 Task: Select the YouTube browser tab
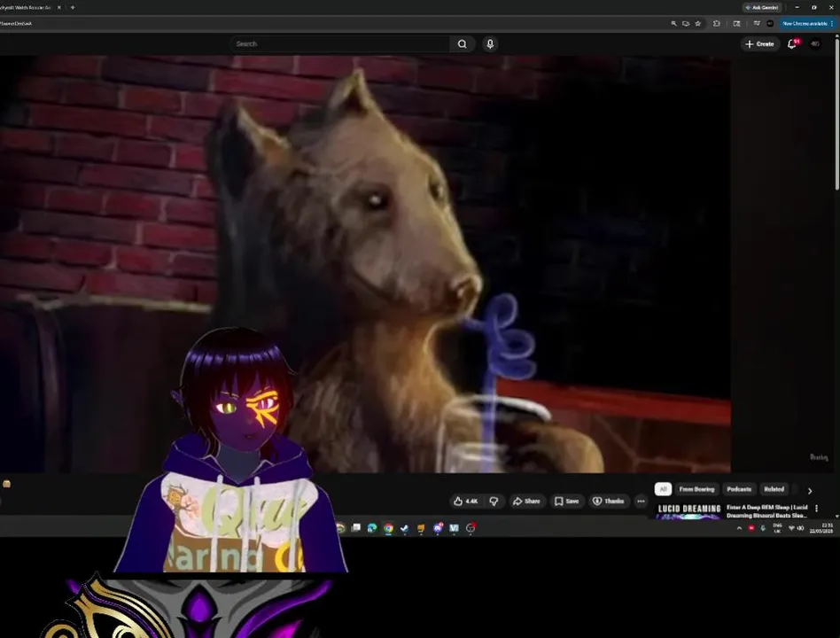(27, 7)
